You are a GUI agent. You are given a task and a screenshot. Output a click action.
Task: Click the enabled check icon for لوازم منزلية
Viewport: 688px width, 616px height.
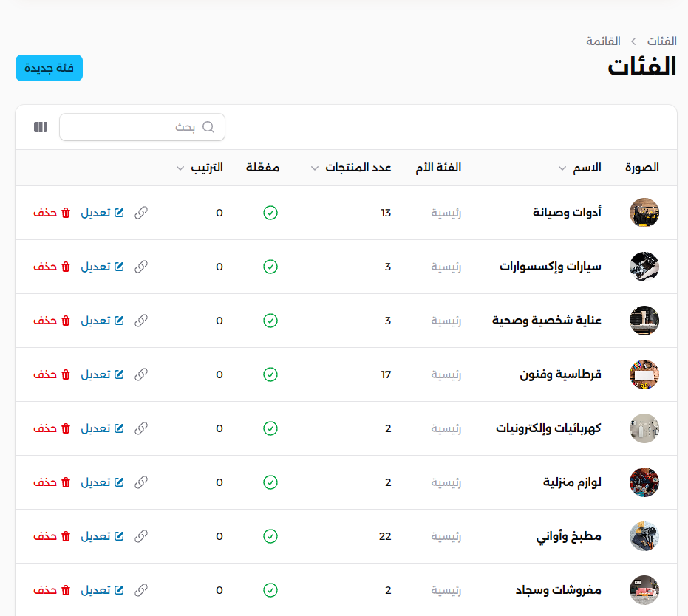270,482
